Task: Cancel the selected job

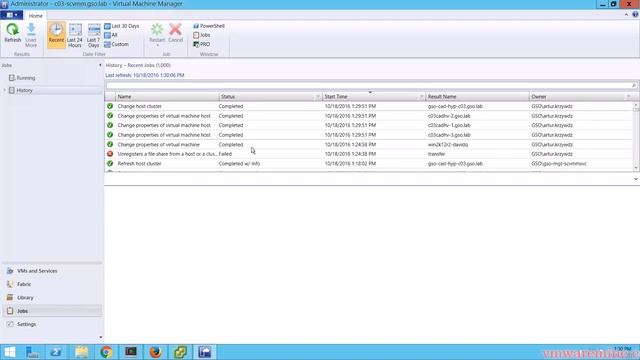Action: 176,33
